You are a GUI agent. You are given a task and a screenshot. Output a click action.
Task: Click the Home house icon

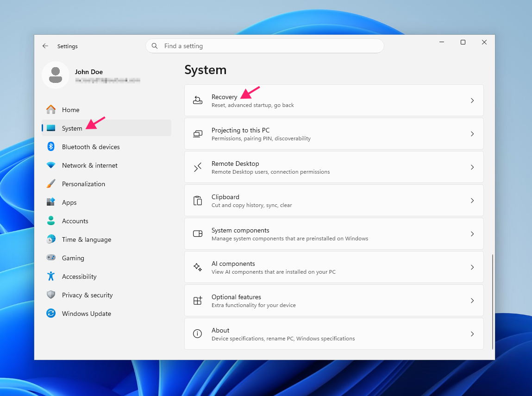51,110
